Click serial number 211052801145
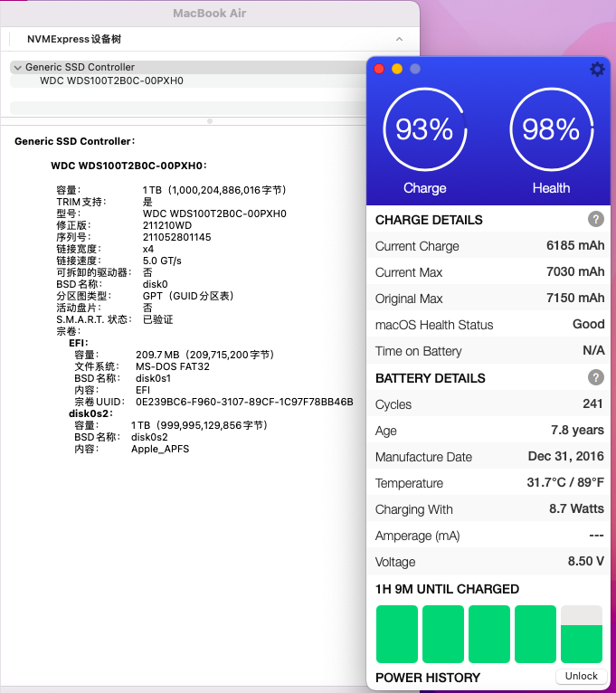Image resolution: width=616 pixels, height=693 pixels. tap(176, 237)
